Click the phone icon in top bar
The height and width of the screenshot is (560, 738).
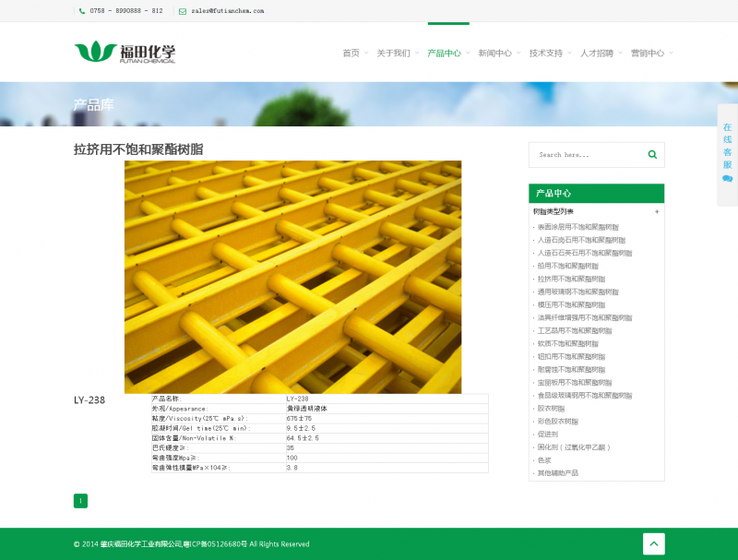coord(82,11)
